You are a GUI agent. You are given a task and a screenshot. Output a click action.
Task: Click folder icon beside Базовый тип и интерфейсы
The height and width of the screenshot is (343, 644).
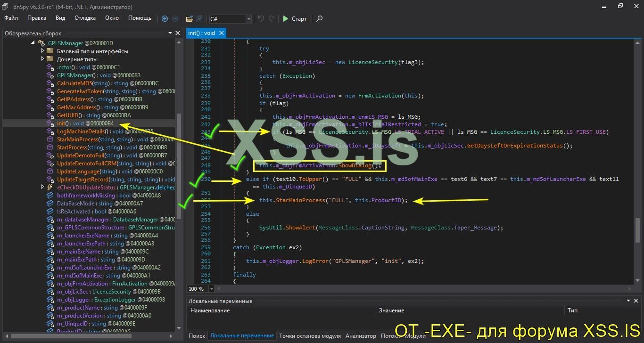(x=50, y=51)
